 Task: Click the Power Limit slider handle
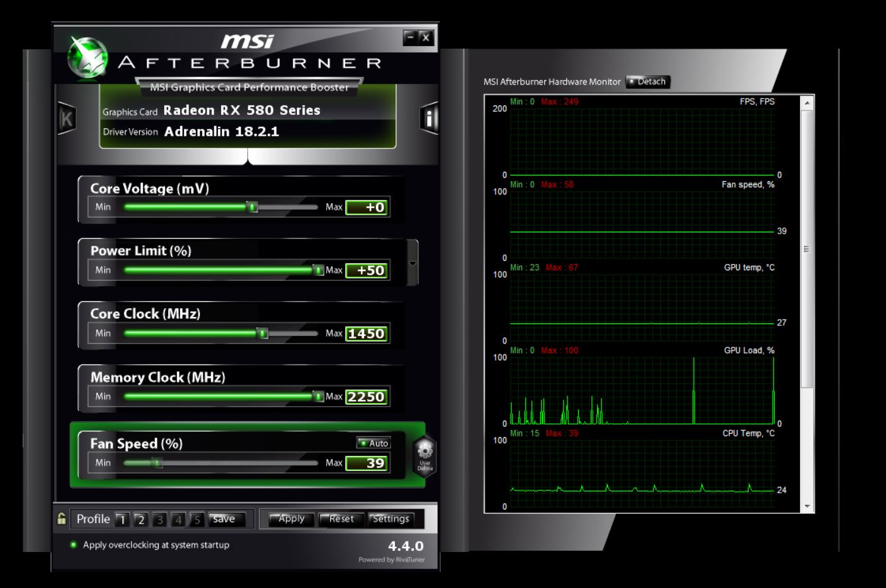pos(319,270)
